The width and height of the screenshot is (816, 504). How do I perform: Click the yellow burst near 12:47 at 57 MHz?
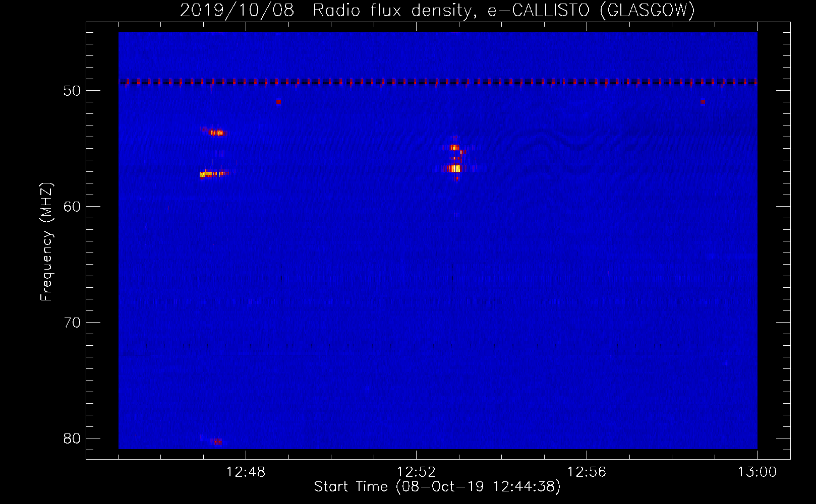point(212,174)
